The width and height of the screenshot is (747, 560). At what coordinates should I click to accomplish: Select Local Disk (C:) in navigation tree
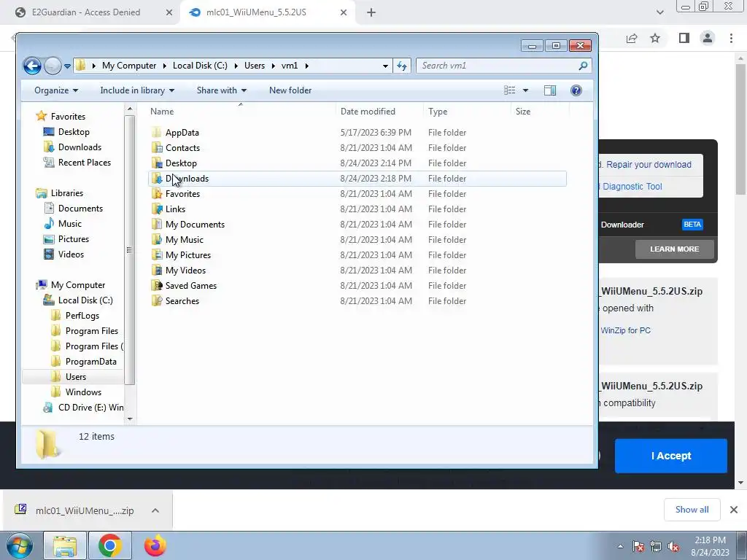(85, 300)
